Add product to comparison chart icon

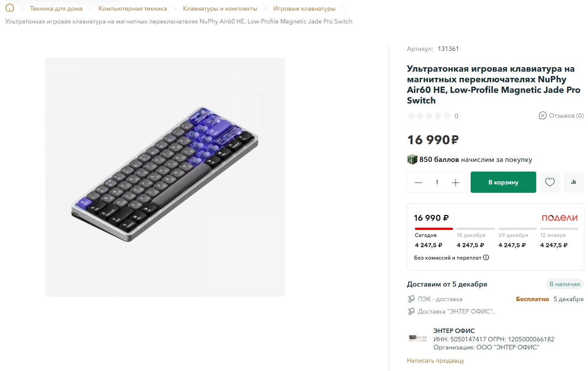tap(574, 182)
